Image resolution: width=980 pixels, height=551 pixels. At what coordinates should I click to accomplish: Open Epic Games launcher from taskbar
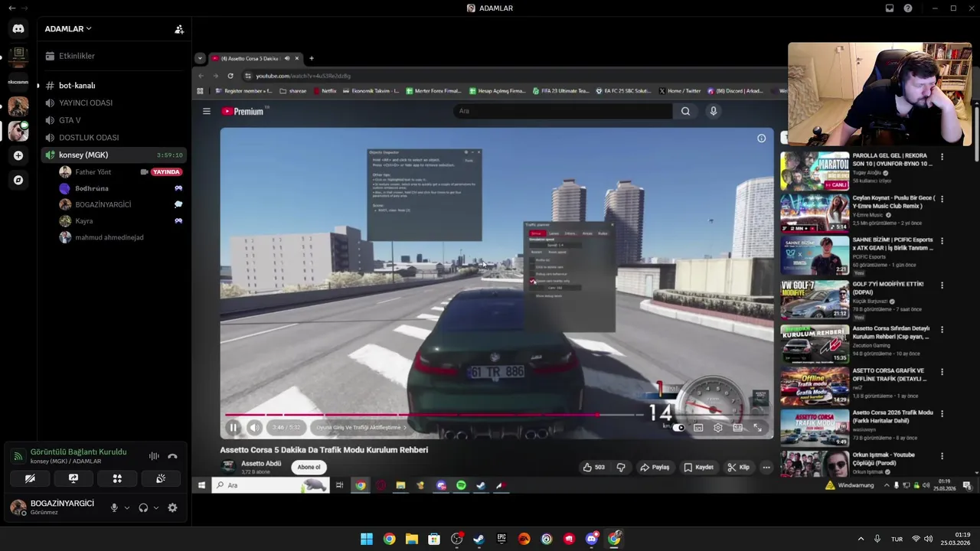(x=501, y=539)
